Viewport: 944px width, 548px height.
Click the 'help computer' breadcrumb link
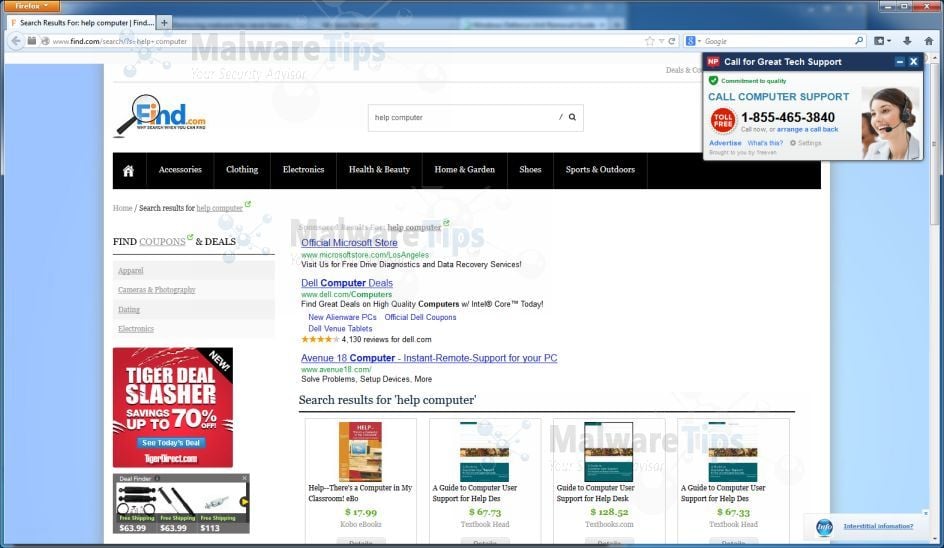tap(219, 208)
